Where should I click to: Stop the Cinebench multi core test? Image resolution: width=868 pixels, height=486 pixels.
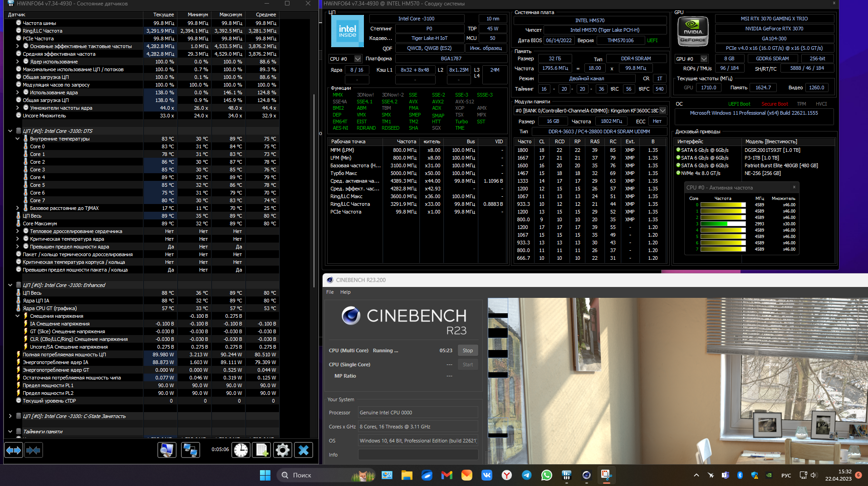(468, 350)
